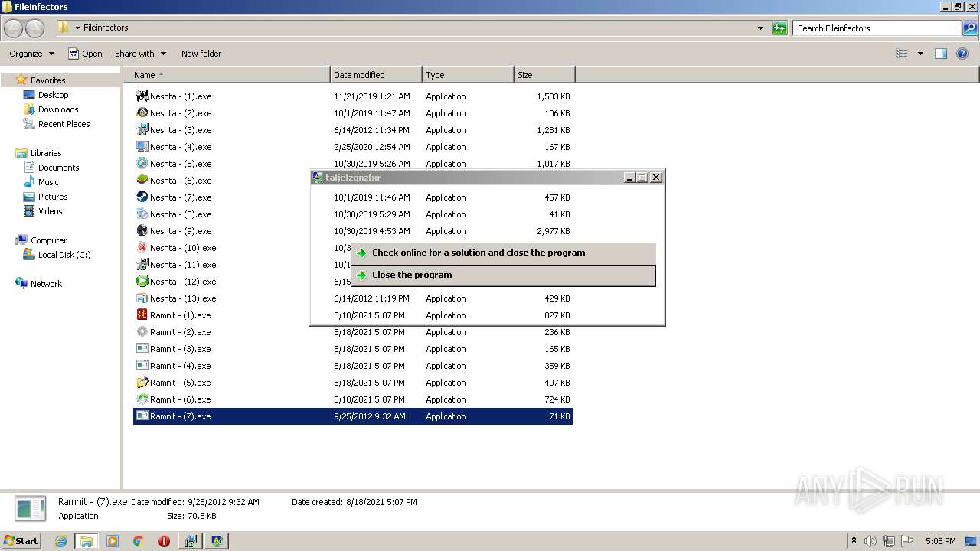Open the media player taskbar icon
The width and height of the screenshot is (980, 551).
113,541
